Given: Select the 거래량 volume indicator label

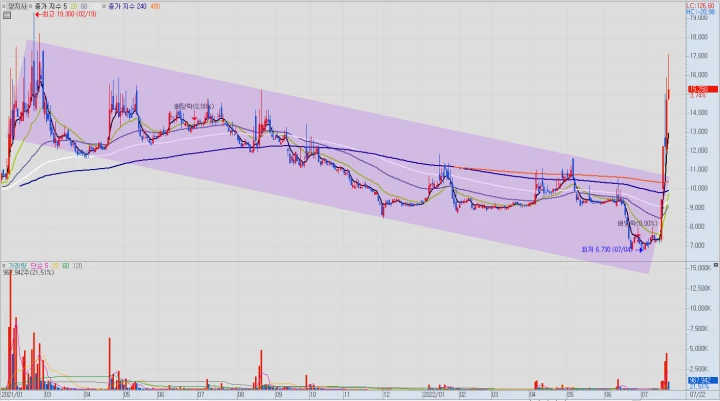Looking at the screenshot, I should 17,265.
